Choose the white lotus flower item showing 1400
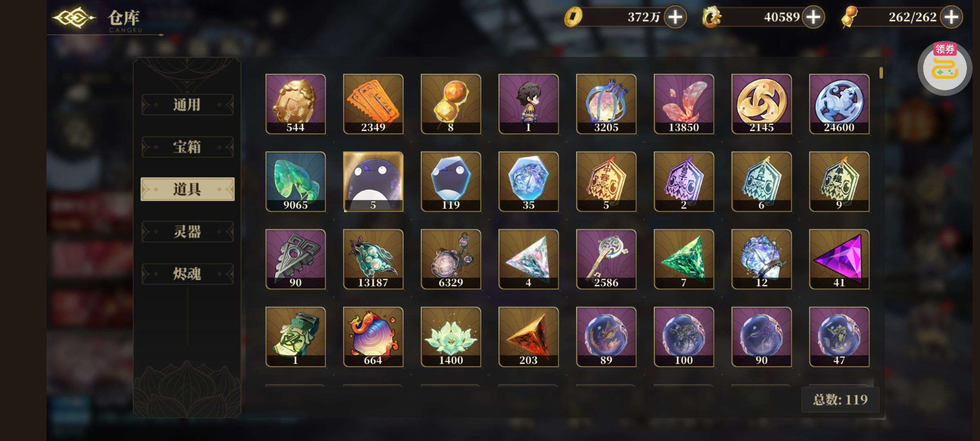This screenshot has width=980, height=441. click(451, 336)
